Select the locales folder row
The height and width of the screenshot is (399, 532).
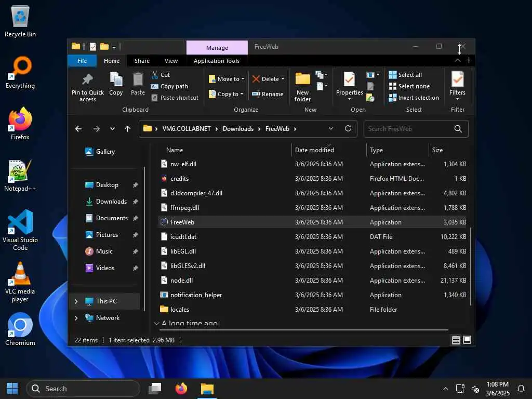click(312, 310)
